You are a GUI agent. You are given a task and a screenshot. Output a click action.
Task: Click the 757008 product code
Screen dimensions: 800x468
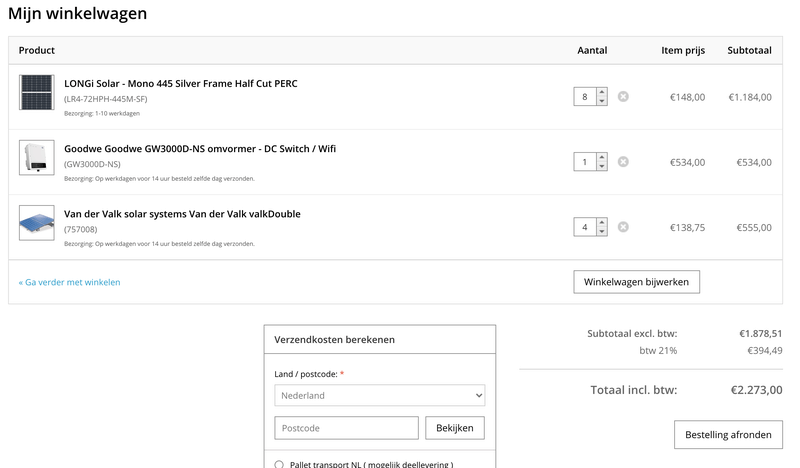[x=81, y=230]
